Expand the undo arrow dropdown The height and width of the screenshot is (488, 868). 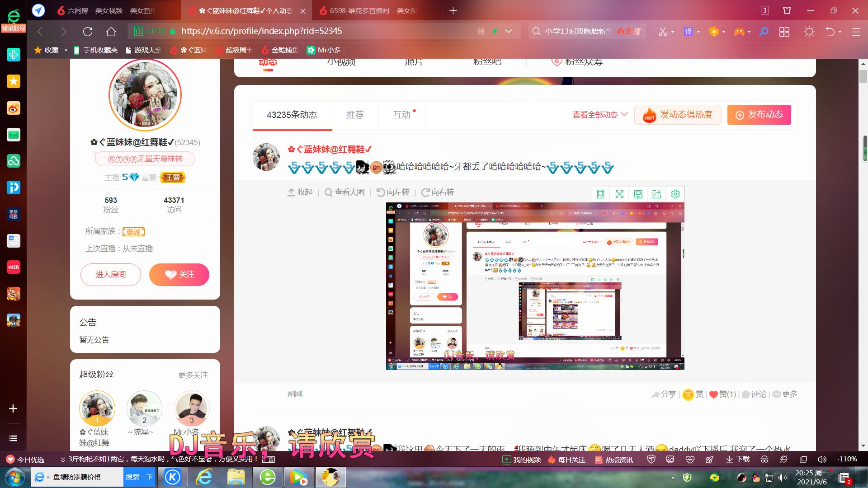pyautogui.click(x=840, y=32)
